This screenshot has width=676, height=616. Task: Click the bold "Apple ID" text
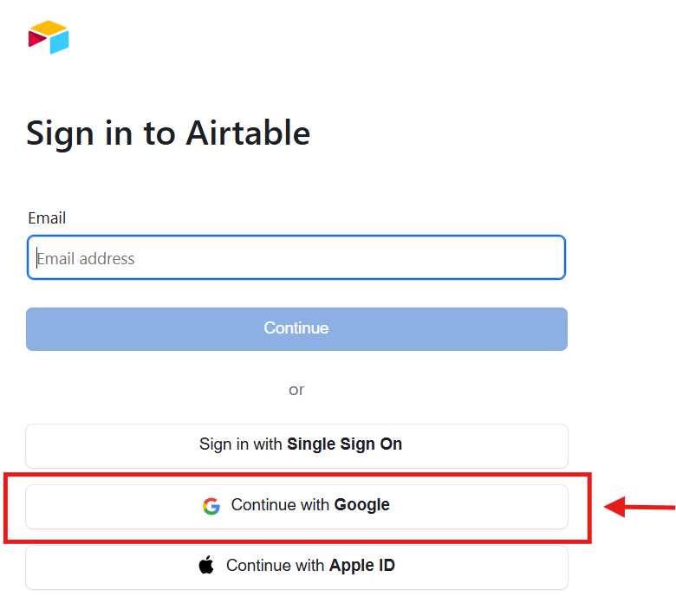pos(361,566)
